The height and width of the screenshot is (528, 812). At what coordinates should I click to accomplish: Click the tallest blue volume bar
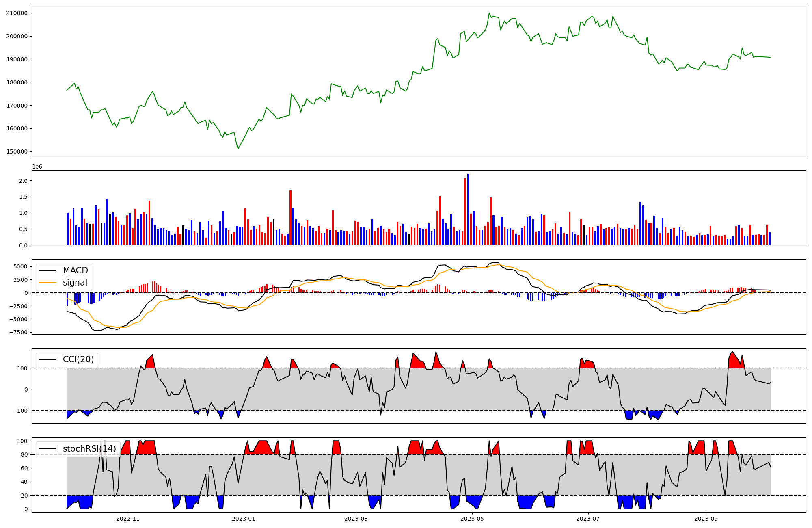click(468, 209)
